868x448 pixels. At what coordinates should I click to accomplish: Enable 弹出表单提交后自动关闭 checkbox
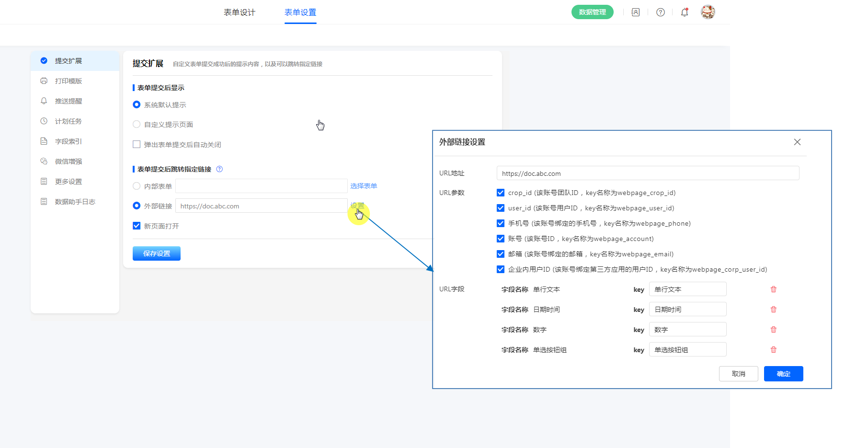coord(137,144)
